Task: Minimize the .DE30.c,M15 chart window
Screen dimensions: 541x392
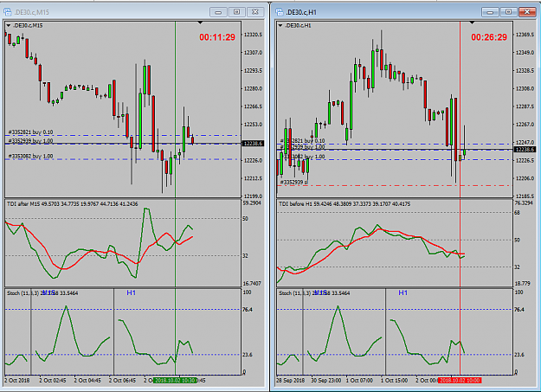Action: click(218, 12)
